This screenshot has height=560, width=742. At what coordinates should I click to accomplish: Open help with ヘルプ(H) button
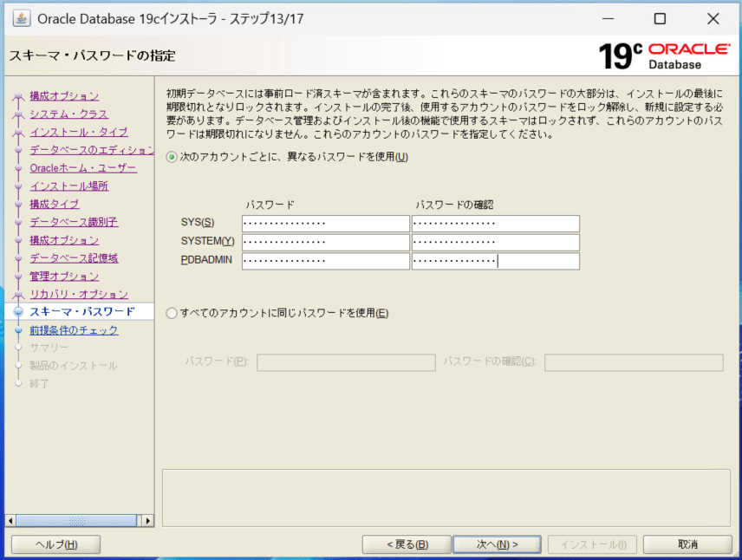[x=55, y=544]
